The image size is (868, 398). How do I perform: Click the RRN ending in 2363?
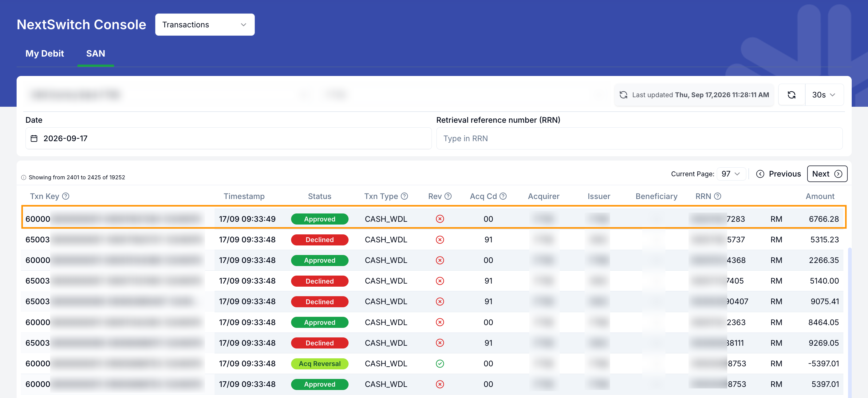coord(717,322)
